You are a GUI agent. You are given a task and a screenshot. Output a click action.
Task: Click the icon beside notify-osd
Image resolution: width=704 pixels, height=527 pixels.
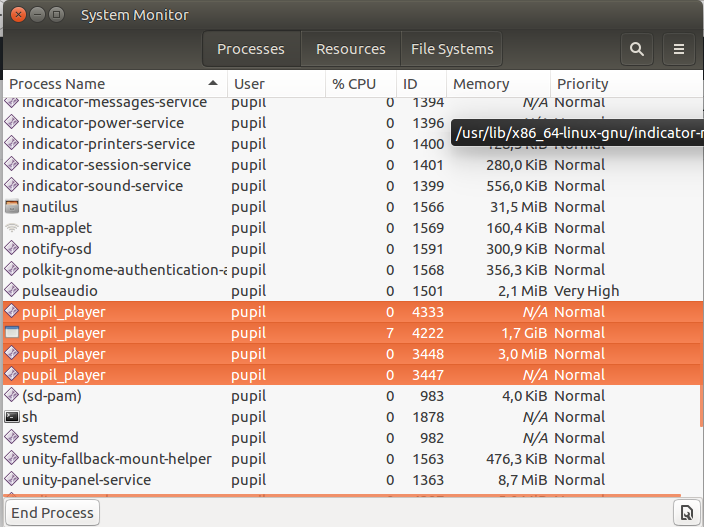(12, 249)
